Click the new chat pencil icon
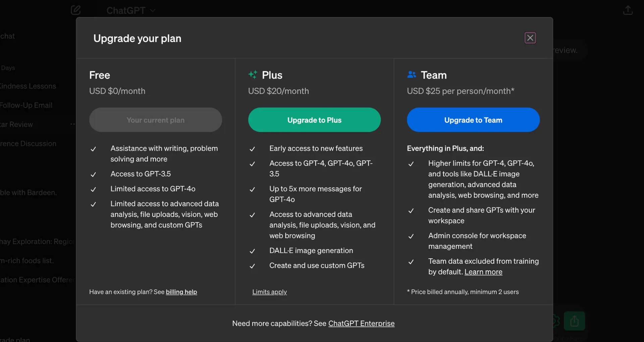 [76, 10]
